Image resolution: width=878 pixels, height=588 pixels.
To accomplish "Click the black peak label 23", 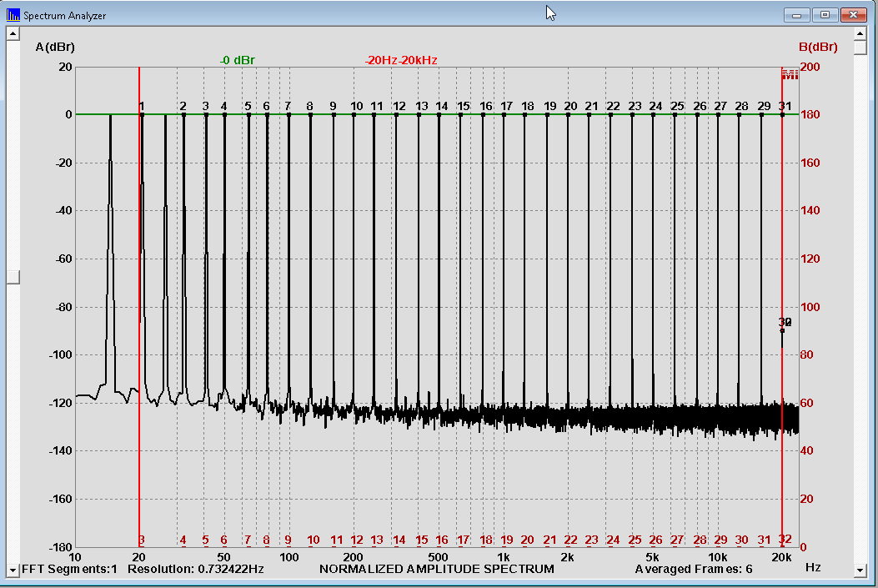I will click(635, 106).
